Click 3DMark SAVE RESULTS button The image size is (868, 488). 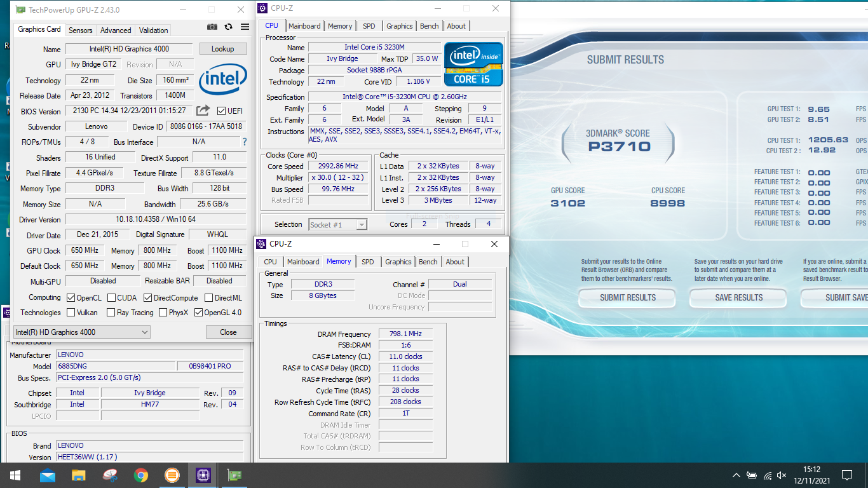(x=738, y=298)
